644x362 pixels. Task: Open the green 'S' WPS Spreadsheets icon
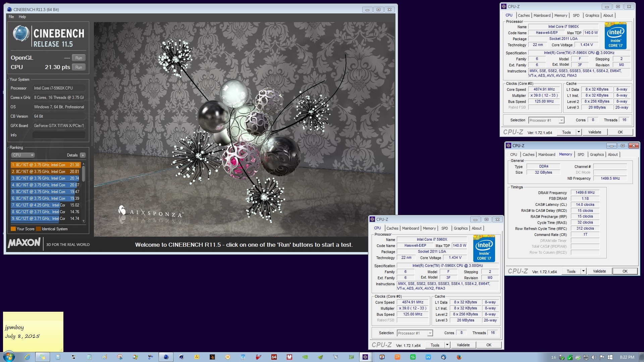coord(413,357)
